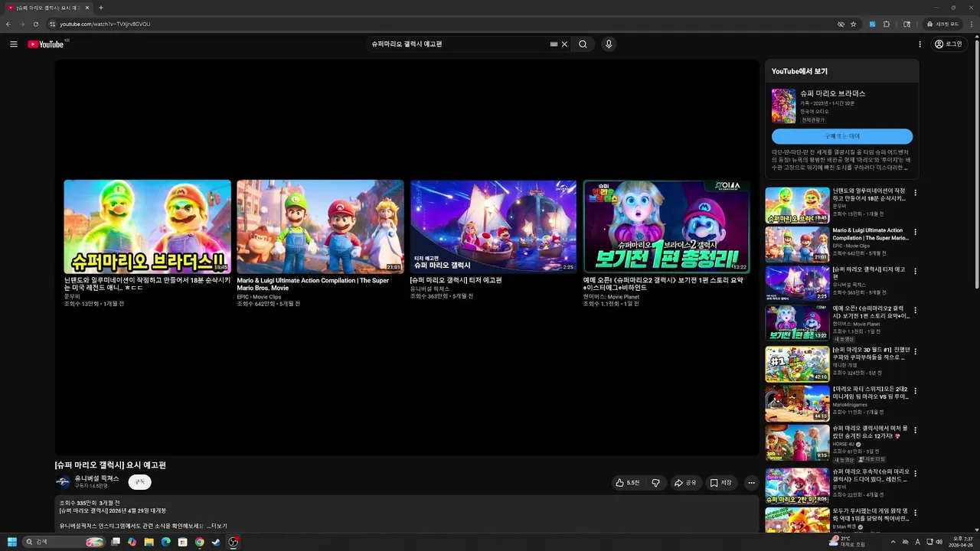This screenshot has width=980, height=551.
Task: Click endscreen channel name 현이버스: Movie Planet
Action: (611, 297)
